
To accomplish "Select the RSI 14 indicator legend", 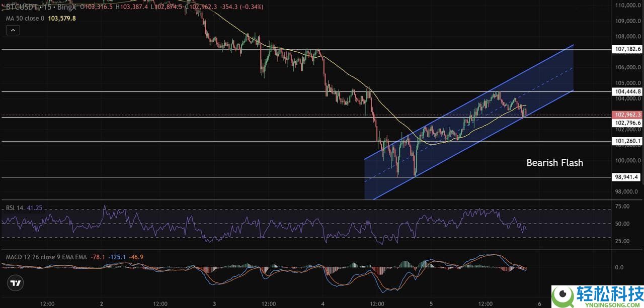I will 16,207.
